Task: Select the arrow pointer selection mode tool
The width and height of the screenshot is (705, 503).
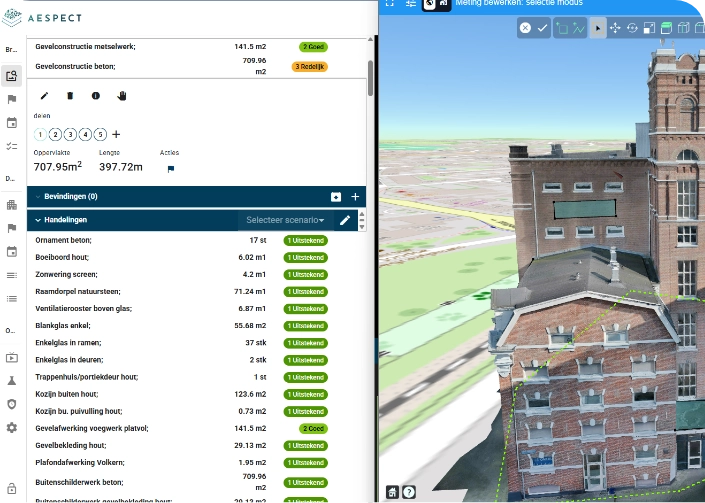Action: [x=598, y=29]
